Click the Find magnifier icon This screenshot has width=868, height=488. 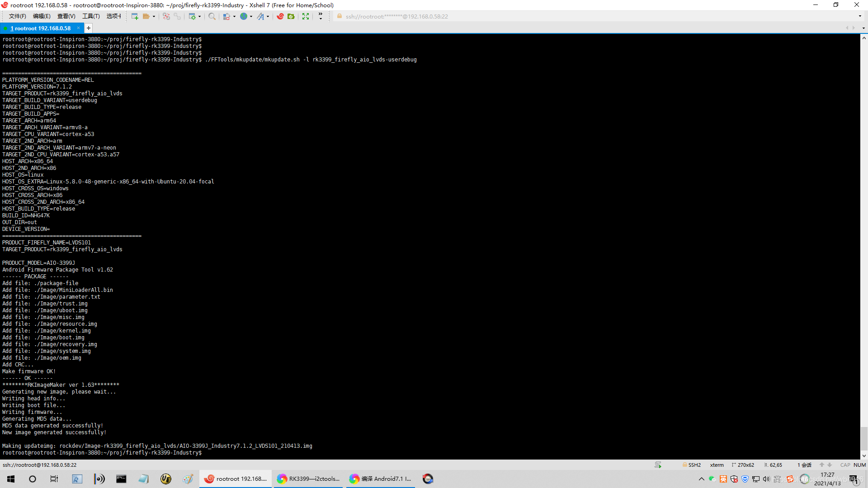pyautogui.click(x=212, y=16)
